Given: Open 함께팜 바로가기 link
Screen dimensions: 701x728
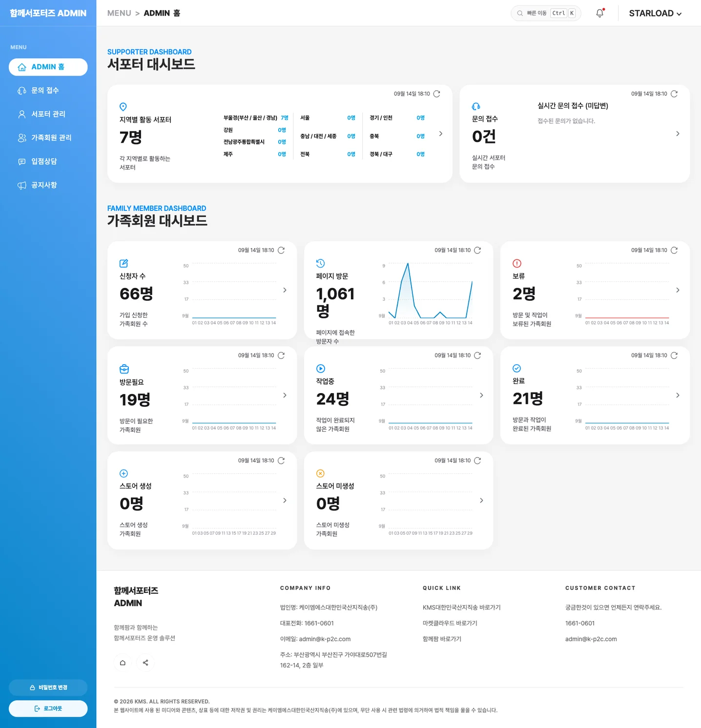Looking at the screenshot, I should pyautogui.click(x=442, y=639).
